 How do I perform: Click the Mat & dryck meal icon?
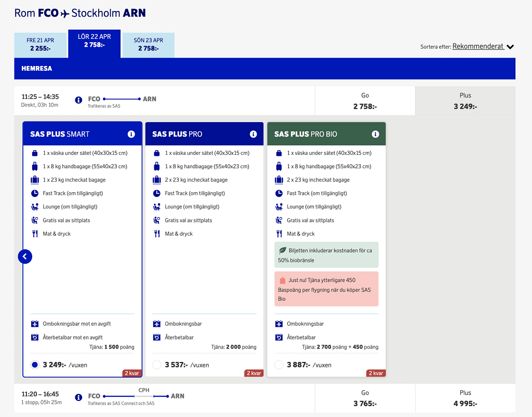35,233
